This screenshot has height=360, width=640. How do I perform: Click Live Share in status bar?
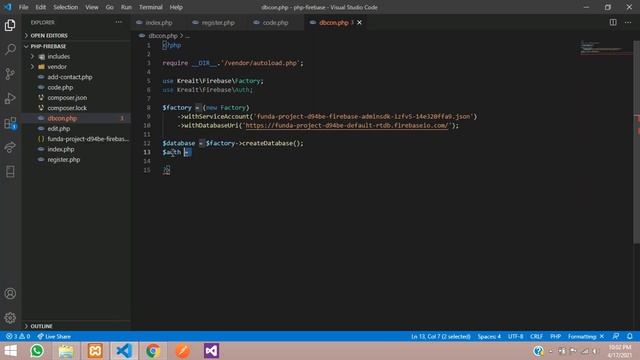tap(54, 336)
